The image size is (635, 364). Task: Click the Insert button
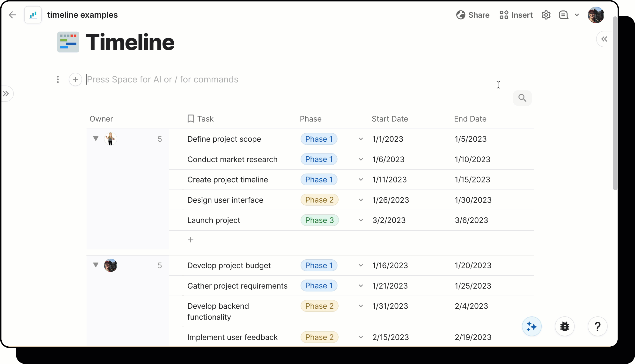516,15
